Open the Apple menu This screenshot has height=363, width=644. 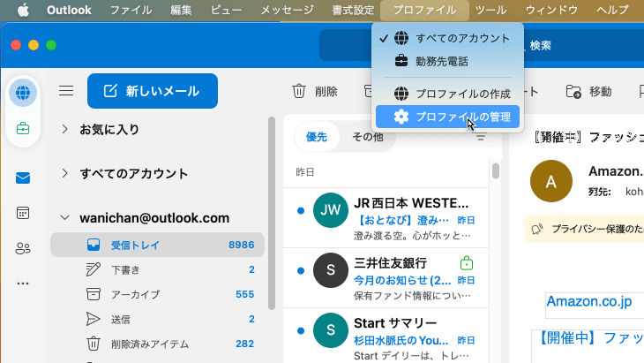point(24,10)
